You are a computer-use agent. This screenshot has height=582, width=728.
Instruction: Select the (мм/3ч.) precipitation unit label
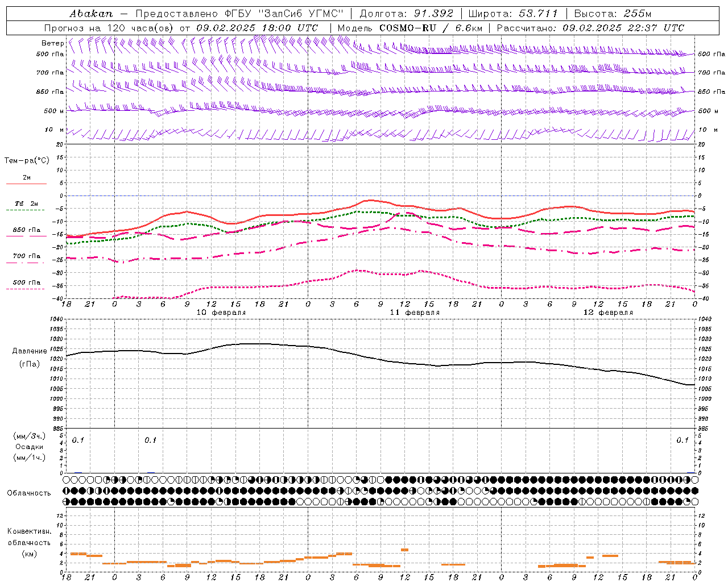pyautogui.click(x=29, y=436)
